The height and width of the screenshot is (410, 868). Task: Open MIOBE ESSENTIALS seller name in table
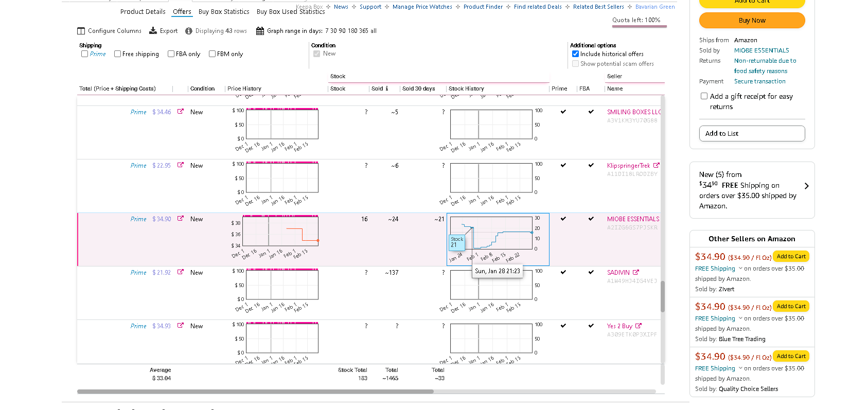coord(633,219)
